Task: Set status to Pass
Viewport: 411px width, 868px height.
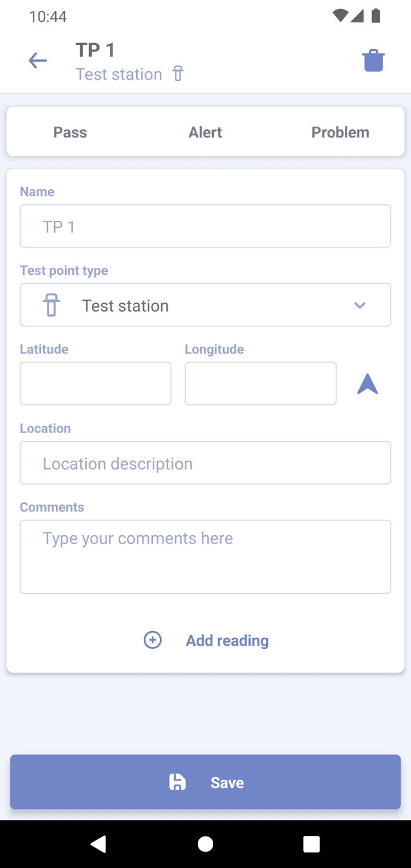Action: pyautogui.click(x=70, y=132)
